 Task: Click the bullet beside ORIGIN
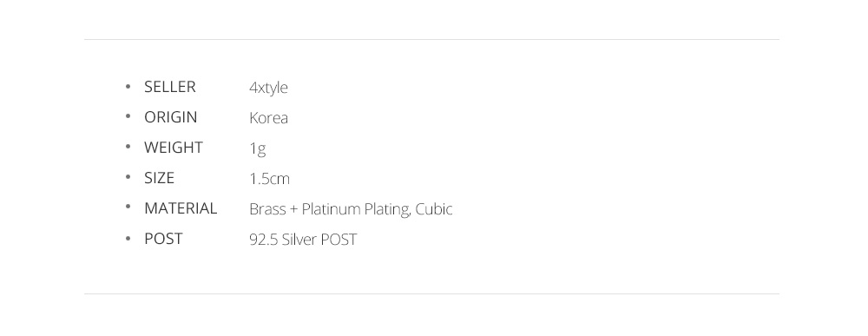coord(128,116)
